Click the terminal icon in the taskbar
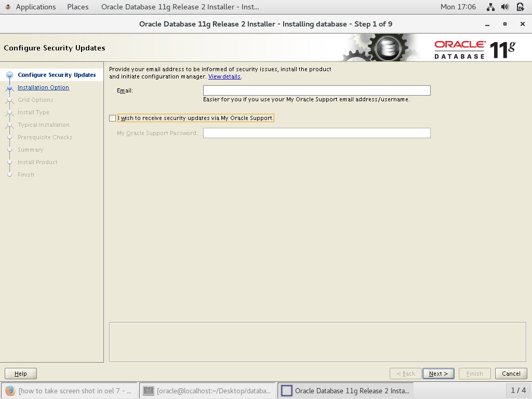This screenshot has width=532, height=399. [x=148, y=391]
